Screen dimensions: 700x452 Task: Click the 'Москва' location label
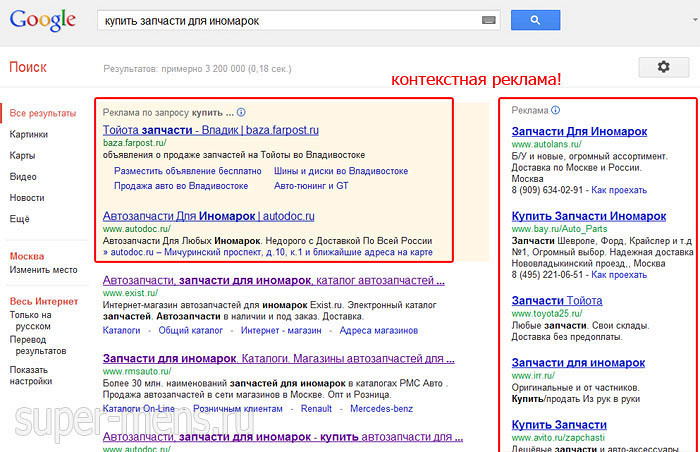(27, 256)
